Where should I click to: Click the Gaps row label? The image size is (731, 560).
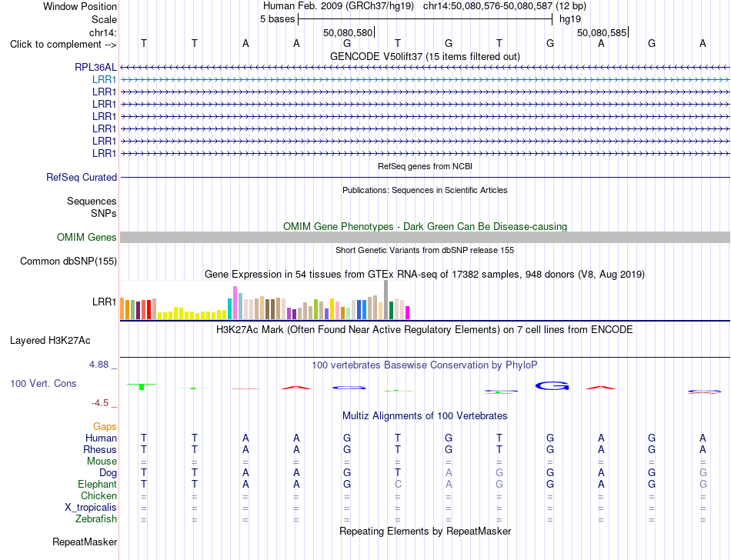pos(105,426)
